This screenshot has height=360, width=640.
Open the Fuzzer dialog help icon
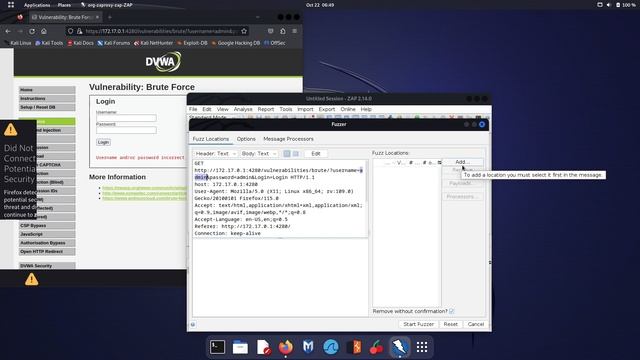(x=193, y=324)
